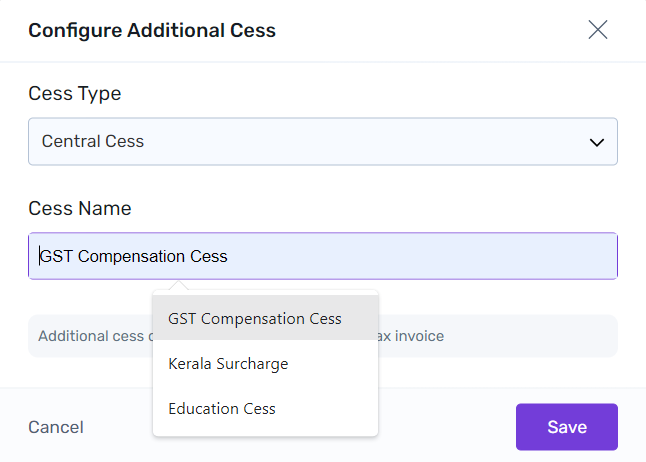
Task: Place cursor after 'GST Compensation Cess' typed text
Action: [x=229, y=256]
